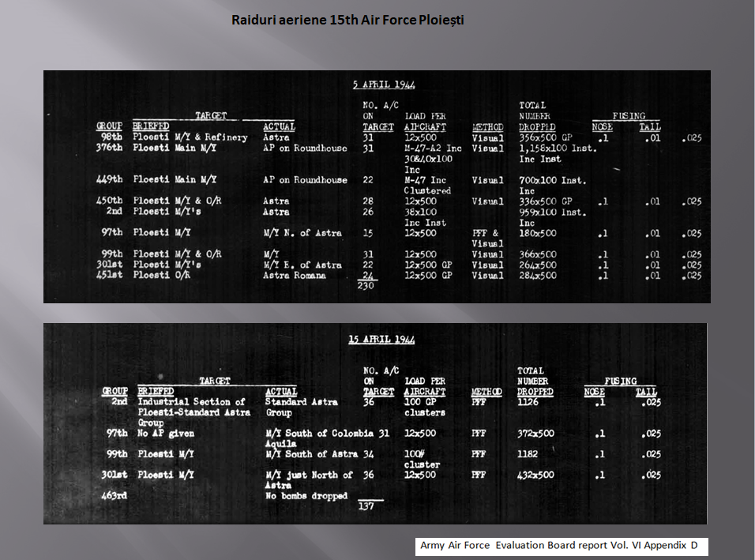
Task: Click '700x100 Inst.' total dropped value
Action: pyautogui.click(x=553, y=180)
